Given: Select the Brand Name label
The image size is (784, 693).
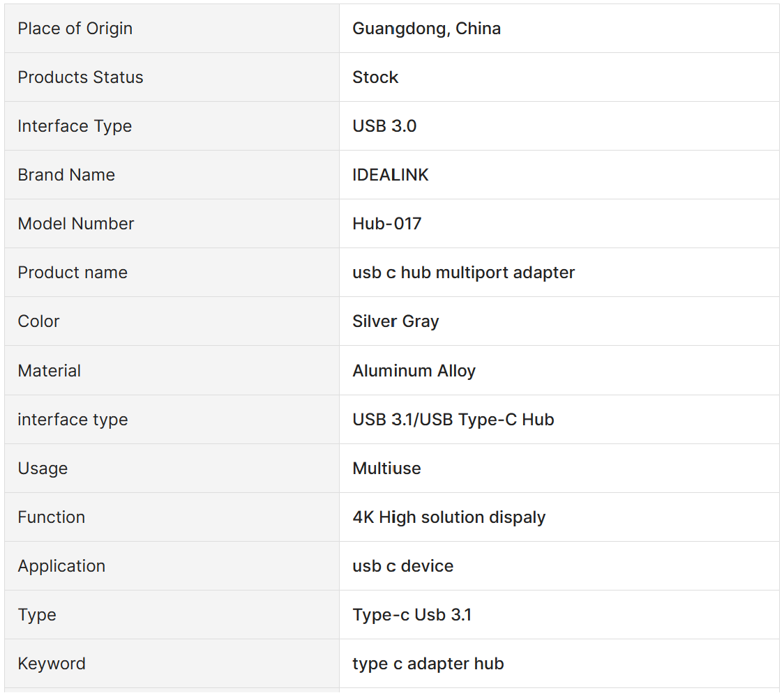Looking at the screenshot, I should point(66,175).
